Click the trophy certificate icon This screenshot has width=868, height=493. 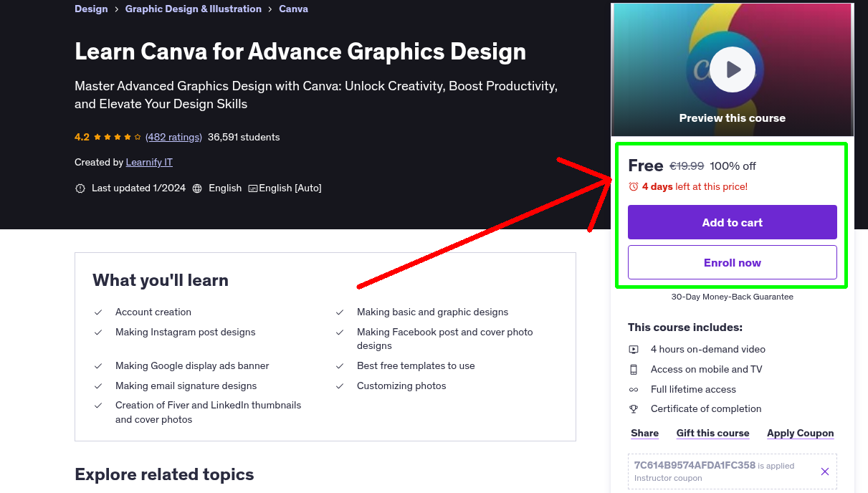634,409
